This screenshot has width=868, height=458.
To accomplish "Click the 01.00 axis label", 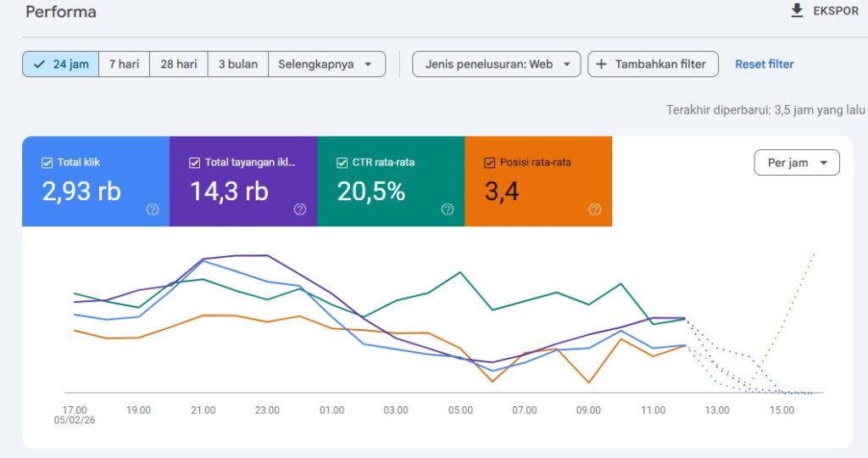I will pos(331,411).
